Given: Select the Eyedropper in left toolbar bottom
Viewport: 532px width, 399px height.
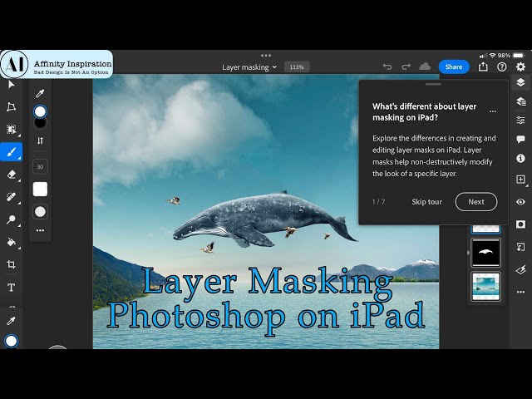Looking at the screenshot, I should (11, 321).
